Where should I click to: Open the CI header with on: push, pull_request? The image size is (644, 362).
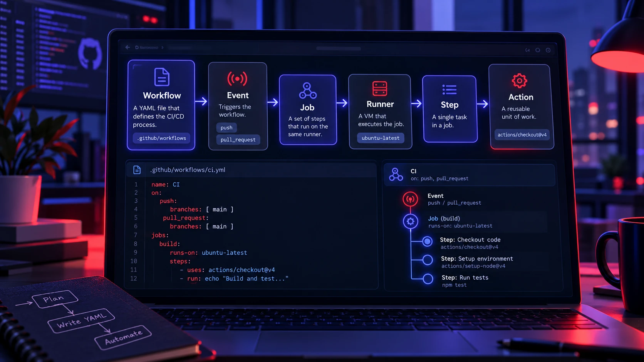coord(470,175)
